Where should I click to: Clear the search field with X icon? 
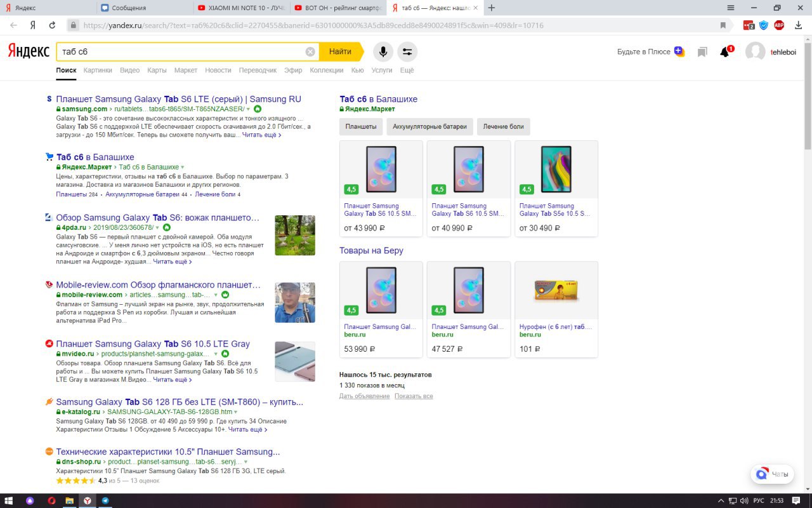pyautogui.click(x=310, y=51)
